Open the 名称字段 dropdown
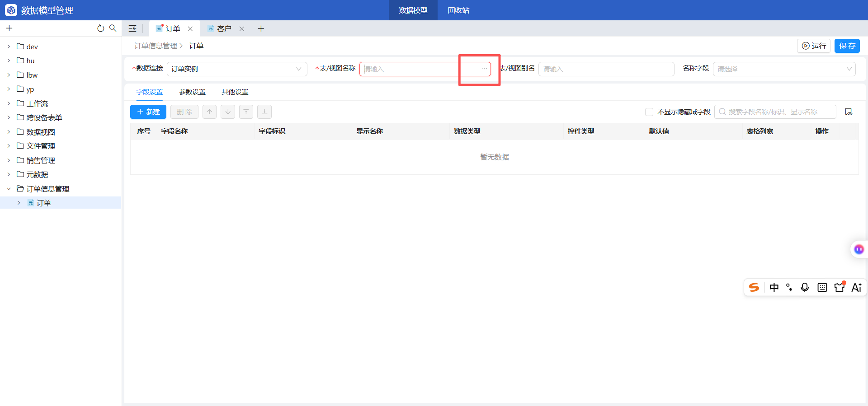This screenshot has width=868, height=406. coord(784,69)
